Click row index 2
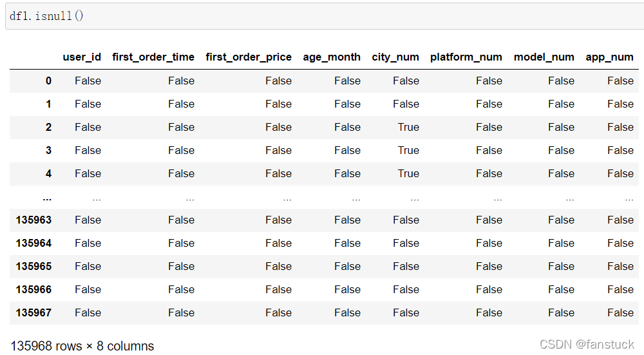644x355 pixels. 48,128
